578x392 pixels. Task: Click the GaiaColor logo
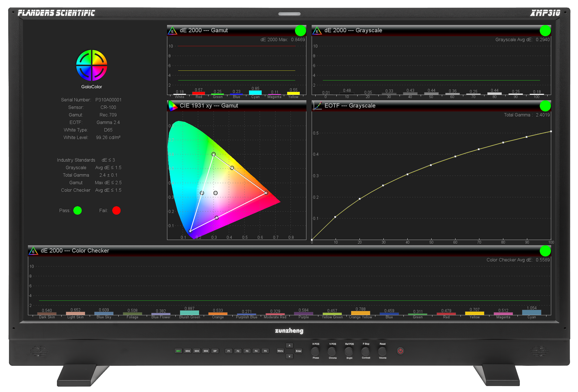[x=92, y=65]
